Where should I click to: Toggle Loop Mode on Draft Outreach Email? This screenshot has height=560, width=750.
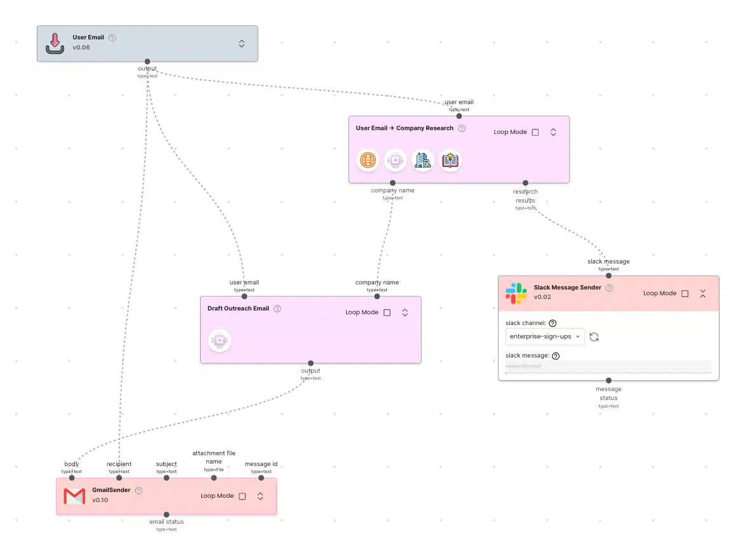(x=387, y=312)
